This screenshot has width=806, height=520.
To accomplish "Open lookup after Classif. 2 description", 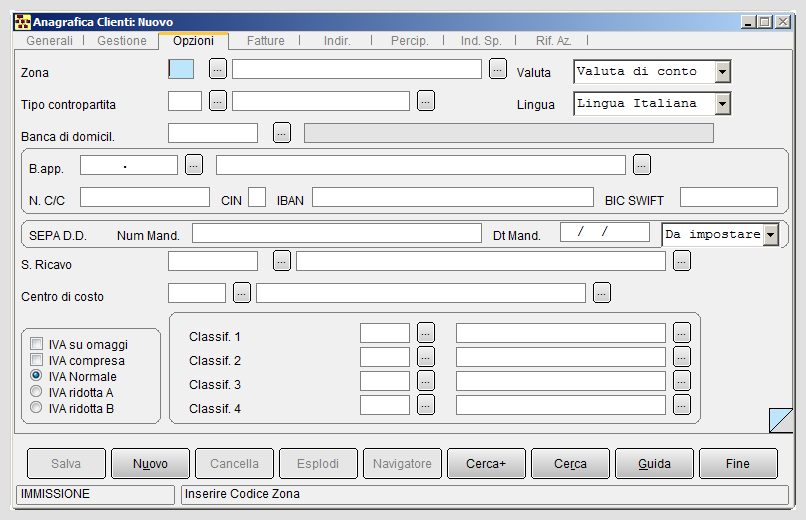I will point(682,357).
